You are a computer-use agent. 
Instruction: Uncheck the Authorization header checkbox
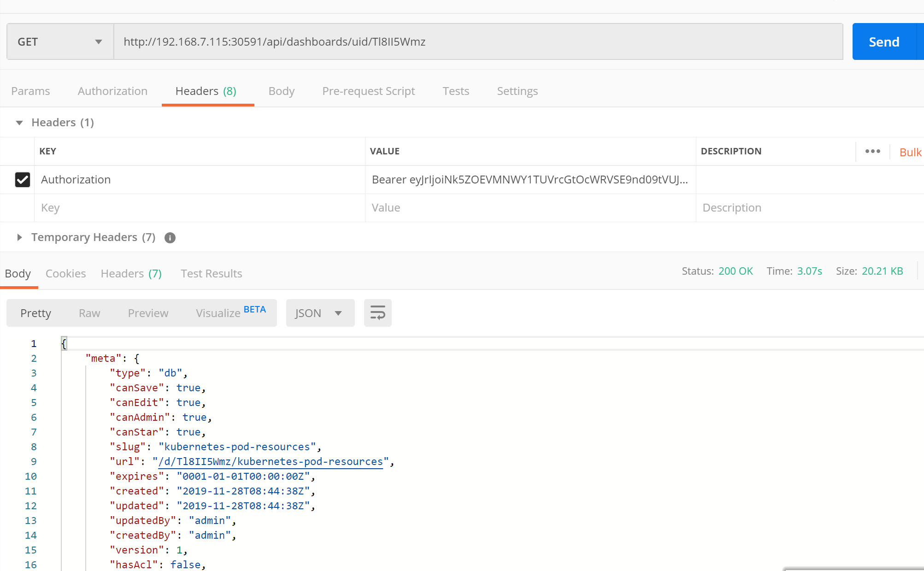point(23,180)
